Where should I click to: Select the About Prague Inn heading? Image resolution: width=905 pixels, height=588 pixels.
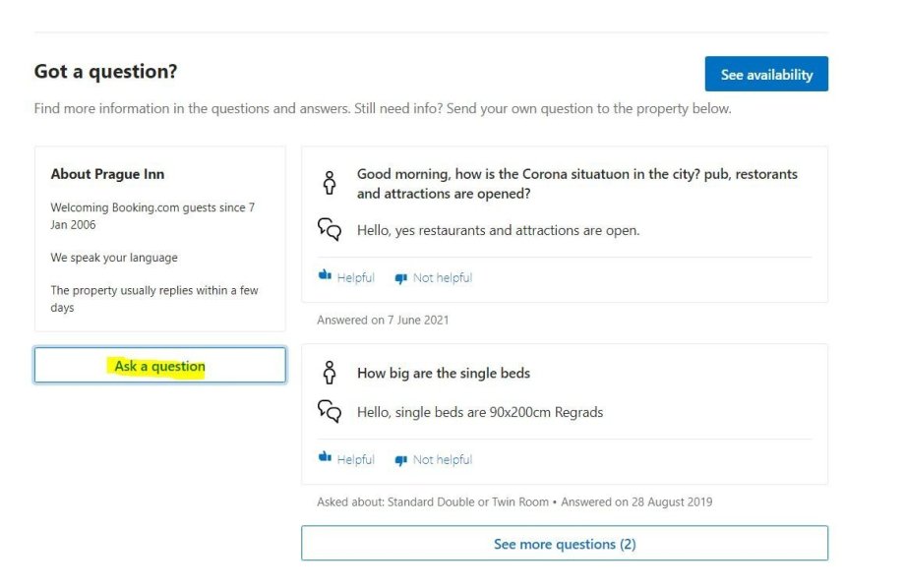[107, 174]
